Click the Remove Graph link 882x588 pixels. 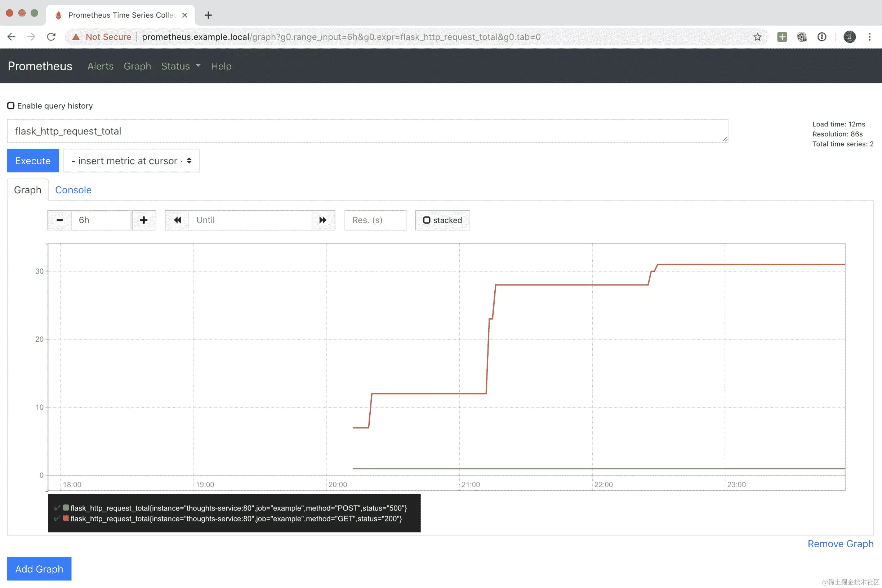(840, 543)
